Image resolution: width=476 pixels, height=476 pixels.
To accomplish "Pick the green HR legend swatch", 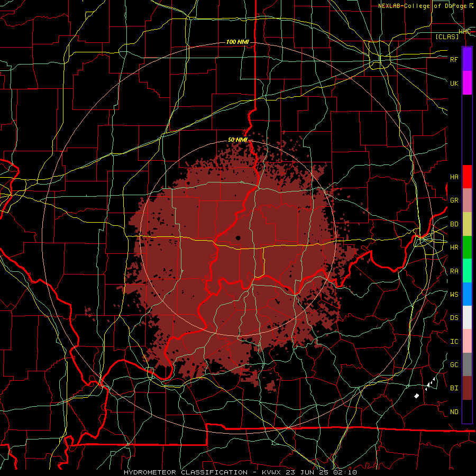I will [x=467, y=248].
